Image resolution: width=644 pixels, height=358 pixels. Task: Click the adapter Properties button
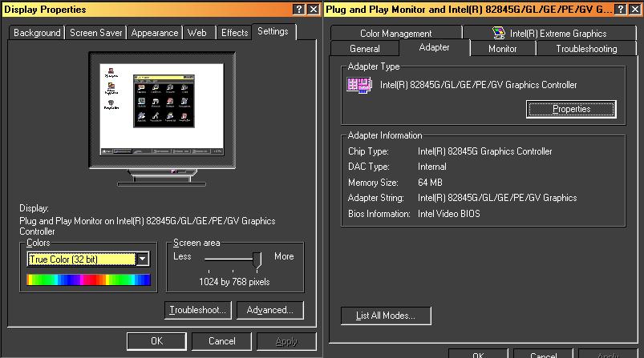[x=571, y=109]
